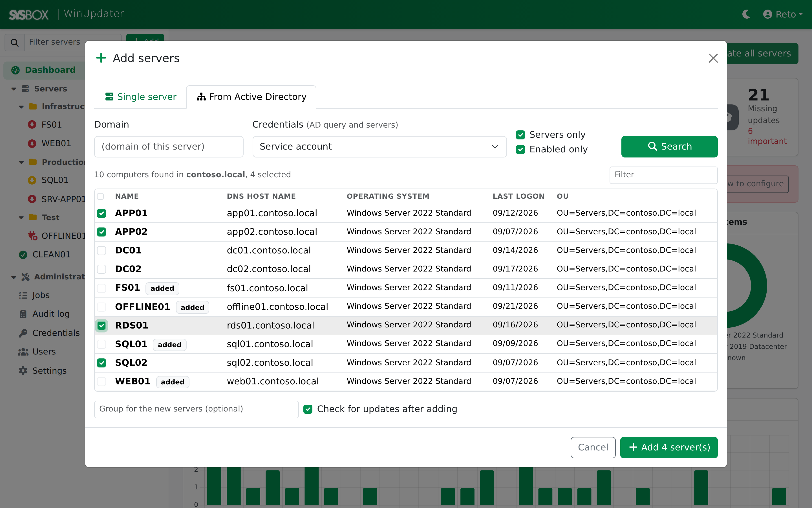The width and height of the screenshot is (812, 508).
Task: Click the 09/21/2026 last logon cell
Action: [515, 306]
